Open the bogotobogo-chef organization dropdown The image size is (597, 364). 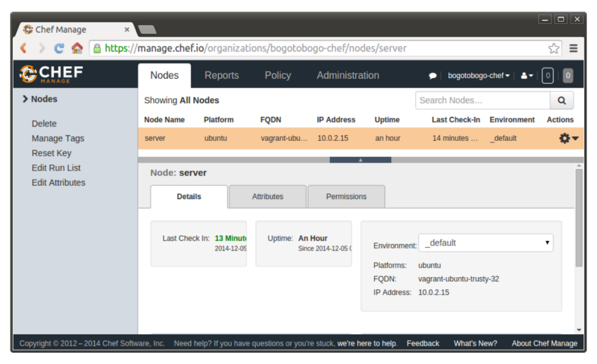[479, 76]
